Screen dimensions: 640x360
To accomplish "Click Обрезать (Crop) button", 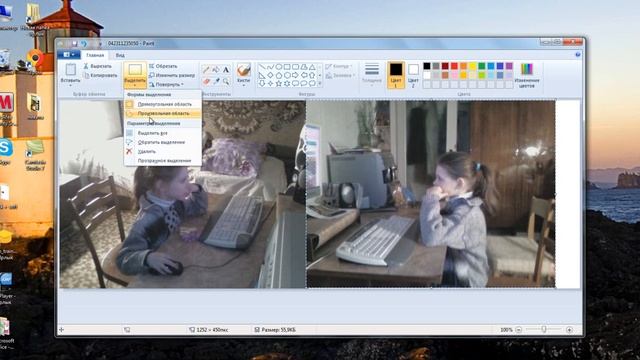I will (163, 66).
